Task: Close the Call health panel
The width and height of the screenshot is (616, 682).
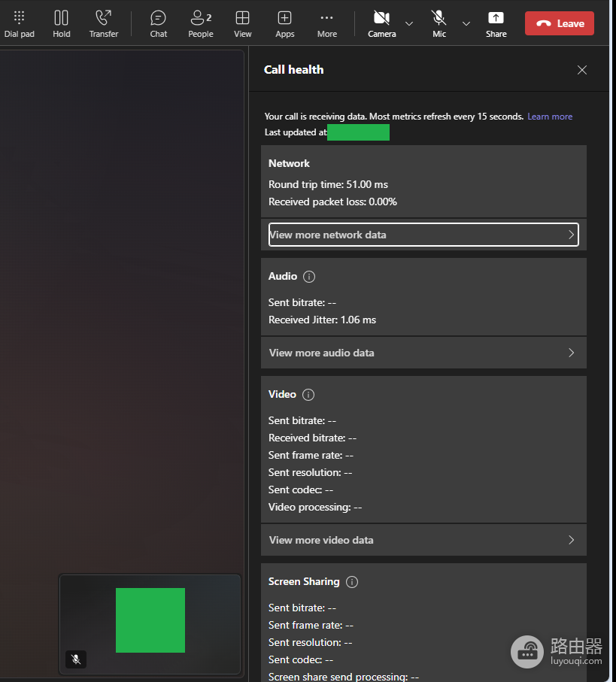Action: (x=582, y=70)
